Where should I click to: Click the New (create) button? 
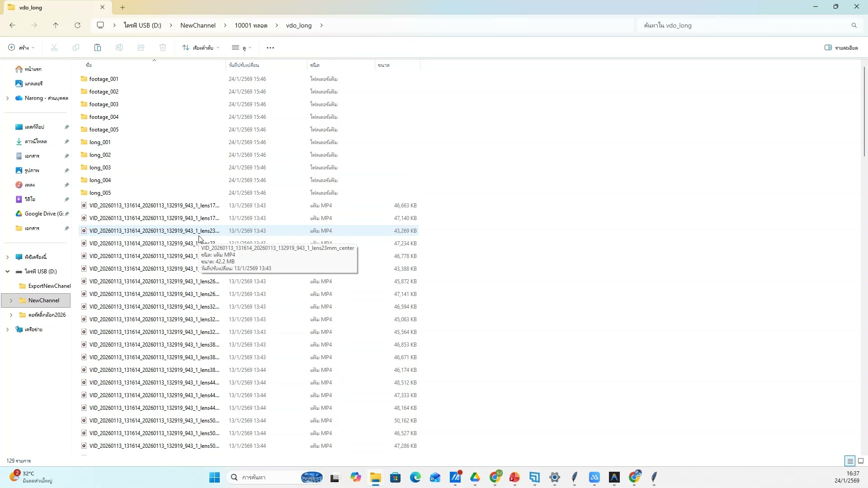click(x=21, y=47)
